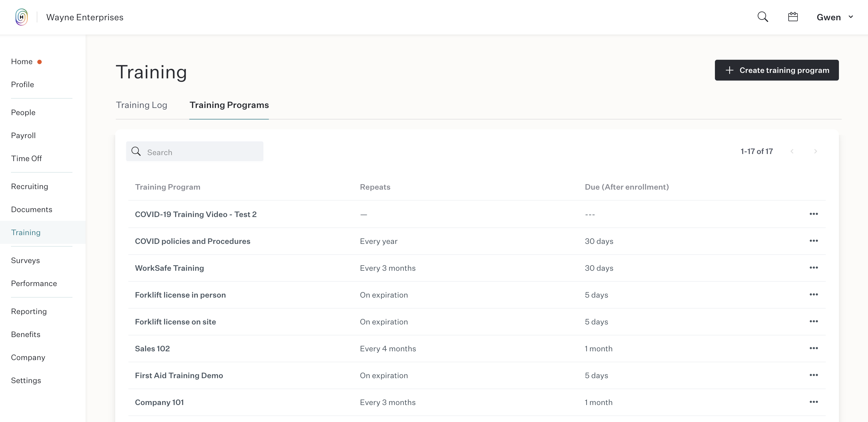Open the calendar icon in header
This screenshot has height=422, width=868.
[793, 17]
